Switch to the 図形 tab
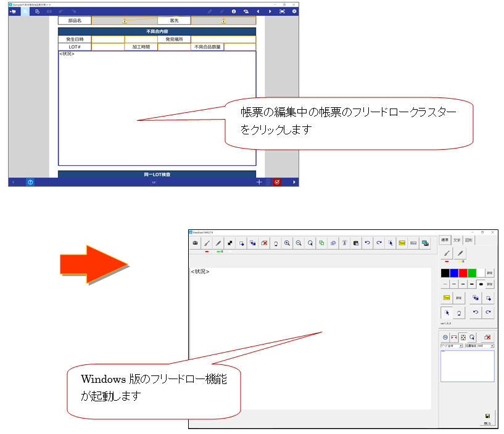The width and height of the screenshot is (504, 434). click(x=468, y=240)
